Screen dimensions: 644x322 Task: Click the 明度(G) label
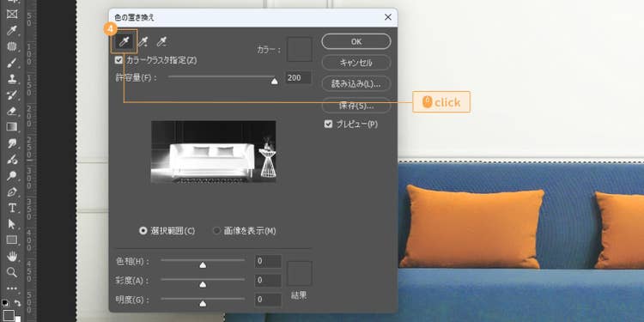click(x=133, y=301)
